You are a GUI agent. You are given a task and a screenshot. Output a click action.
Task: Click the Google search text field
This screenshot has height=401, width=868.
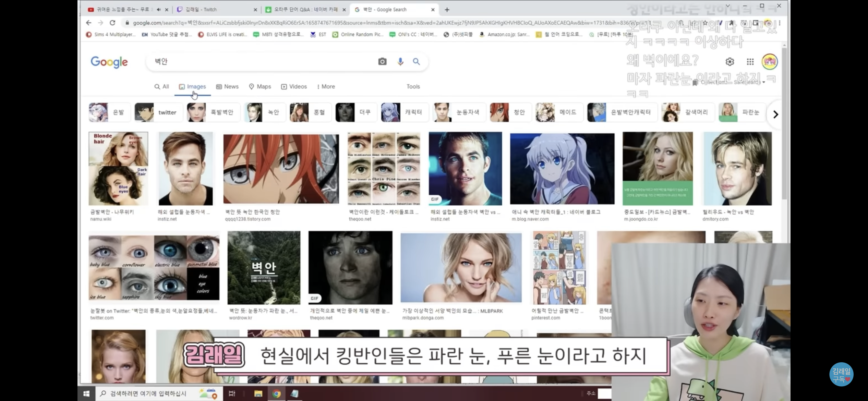[261, 62]
